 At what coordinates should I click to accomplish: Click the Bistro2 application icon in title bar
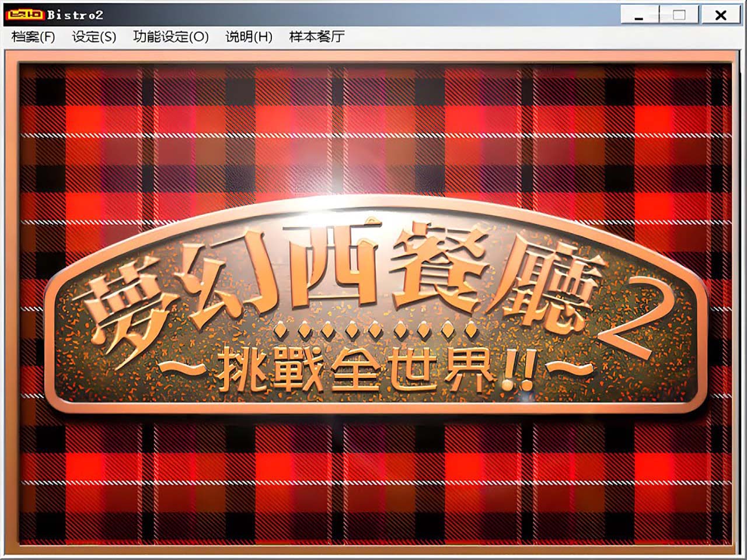coord(25,14)
